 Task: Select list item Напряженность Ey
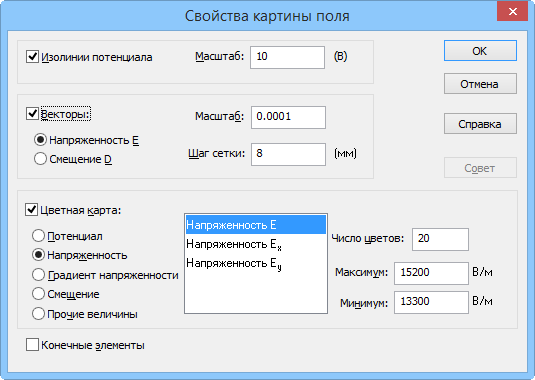pyautogui.click(x=256, y=263)
